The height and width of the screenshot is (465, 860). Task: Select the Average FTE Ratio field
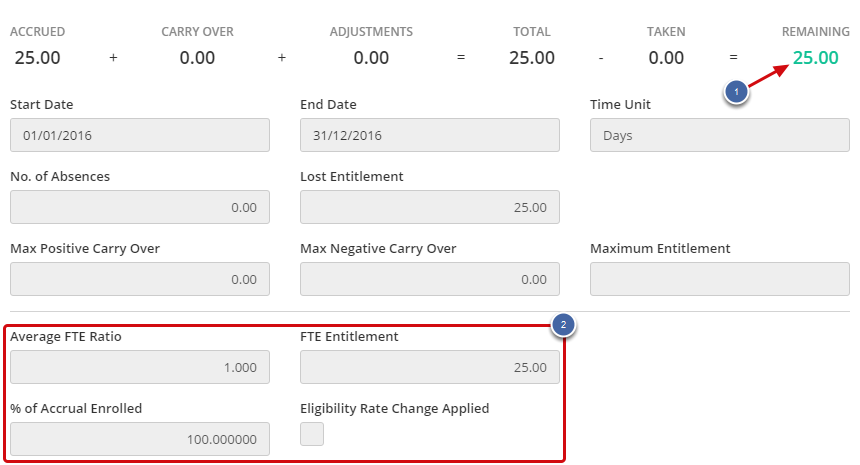pos(140,367)
